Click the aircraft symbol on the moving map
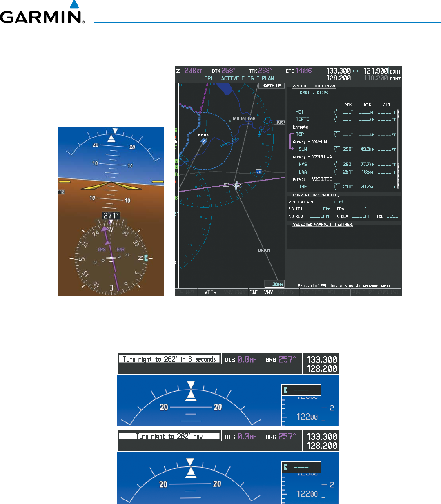The height and width of the screenshot is (504, 441). coord(236,186)
